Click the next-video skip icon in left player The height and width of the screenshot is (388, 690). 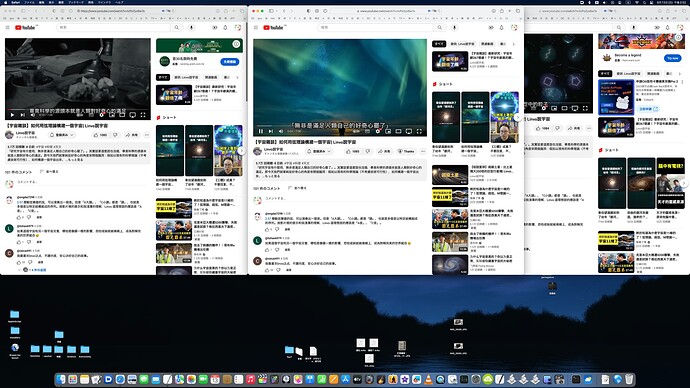tap(22, 115)
